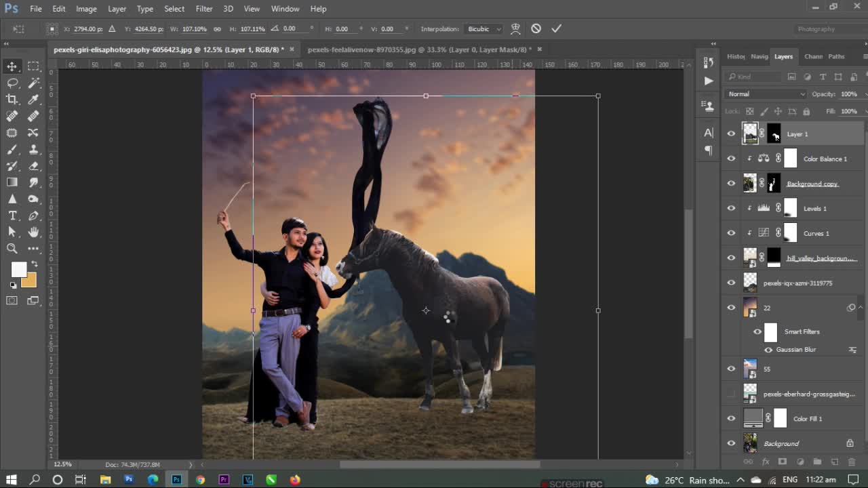Switch to the Channels panel tab
Viewport: 868px width, 488px height.
coord(813,56)
